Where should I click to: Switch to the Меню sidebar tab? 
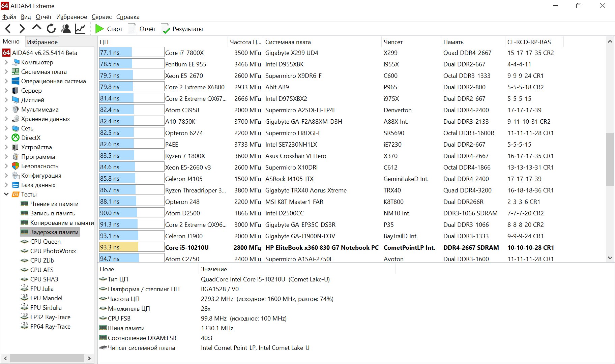(x=11, y=41)
